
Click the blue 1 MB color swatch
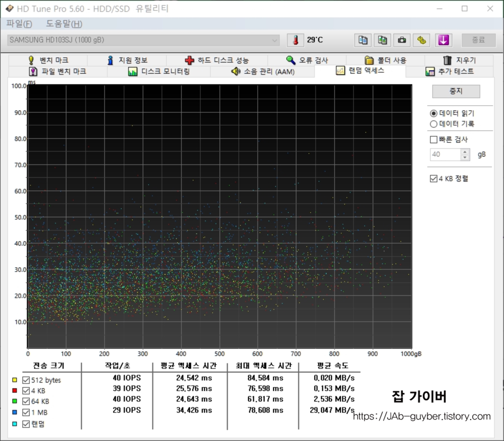(x=15, y=412)
